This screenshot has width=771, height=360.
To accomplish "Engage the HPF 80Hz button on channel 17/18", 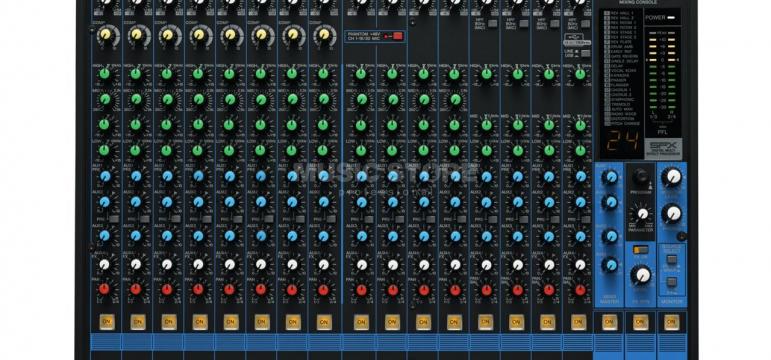I will 554,23.
